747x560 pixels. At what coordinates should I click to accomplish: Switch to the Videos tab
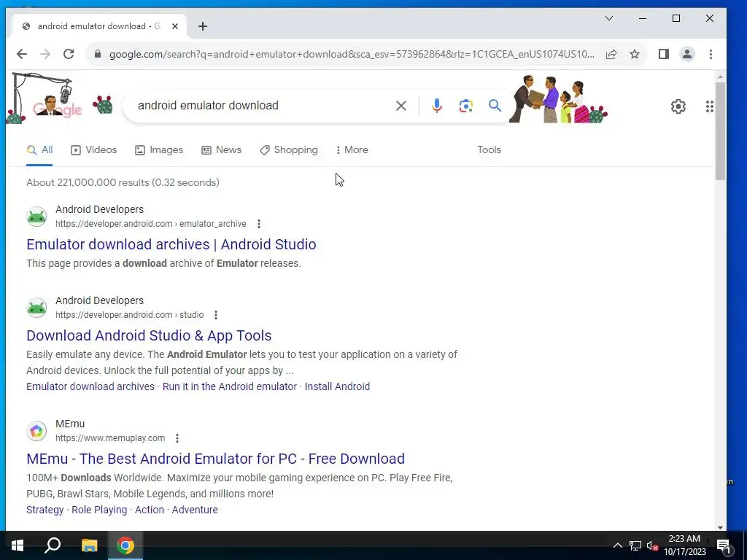tap(94, 150)
